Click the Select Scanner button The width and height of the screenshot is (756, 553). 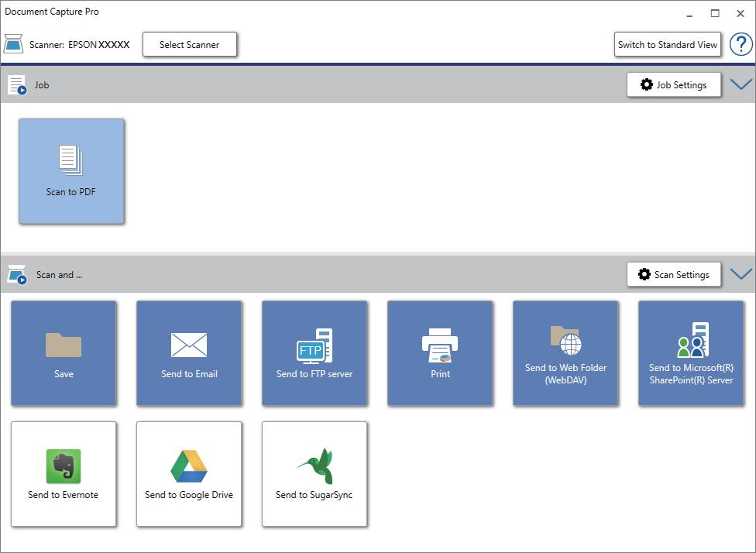point(190,44)
